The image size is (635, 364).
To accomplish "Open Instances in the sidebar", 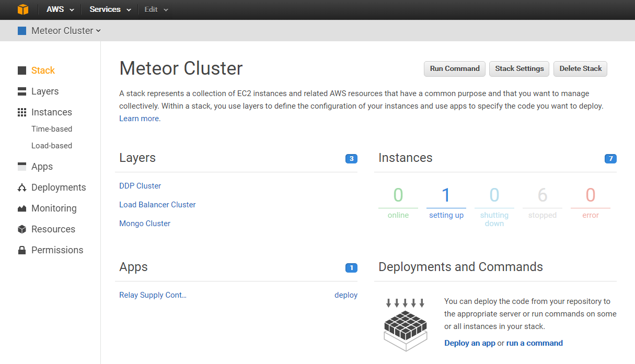I will pyautogui.click(x=52, y=112).
